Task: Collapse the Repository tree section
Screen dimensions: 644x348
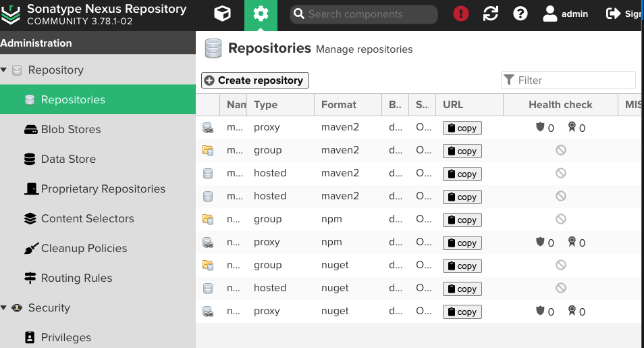Action: coord(3,70)
